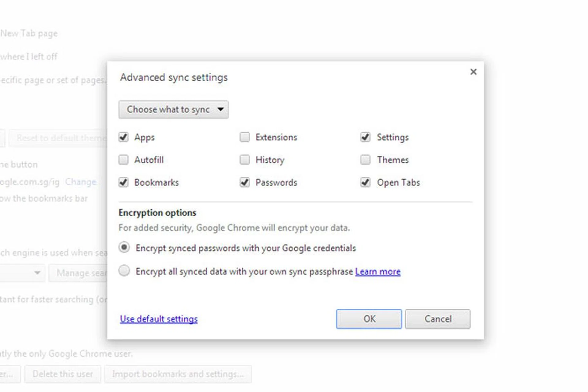Click Delete this user
The height and width of the screenshot is (392, 588).
pyautogui.click(x=62, y=374)
